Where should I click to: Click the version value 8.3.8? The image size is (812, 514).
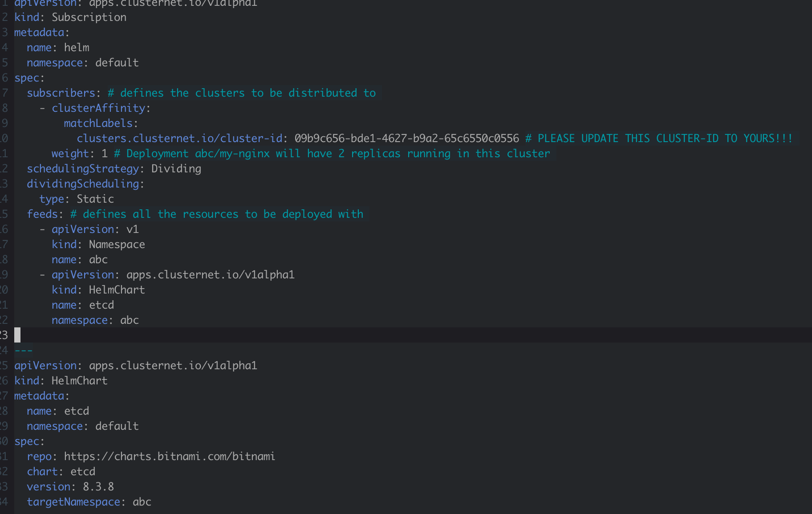[x=101, y=486]
